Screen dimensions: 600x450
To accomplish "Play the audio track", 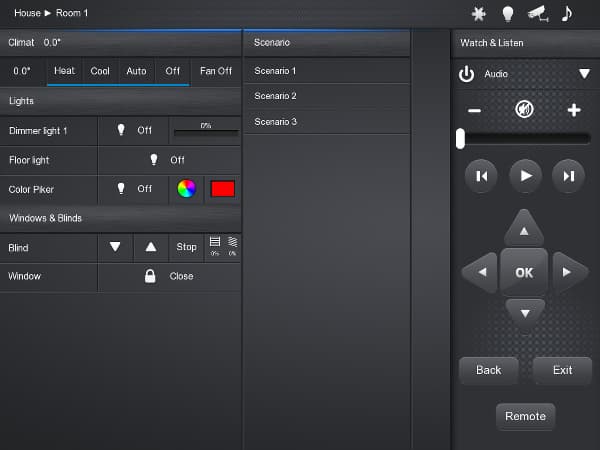I will point(526,176).
